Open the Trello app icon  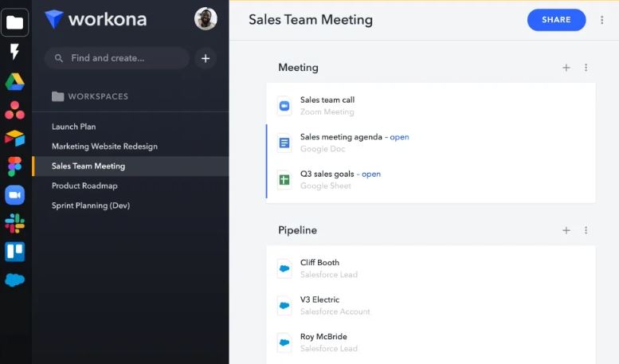click(x=14, y=252)
